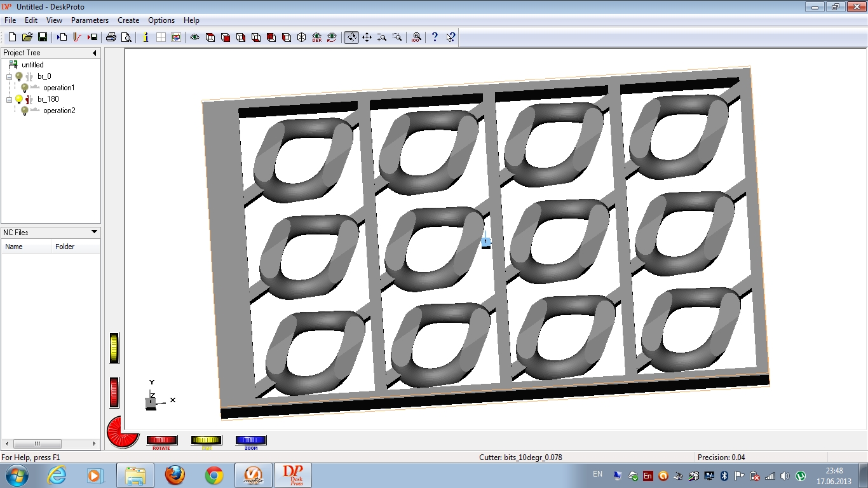The image size is (868, 488).
Task: Click the eye with DEF. default view icon
Action: tap(316, 37)
